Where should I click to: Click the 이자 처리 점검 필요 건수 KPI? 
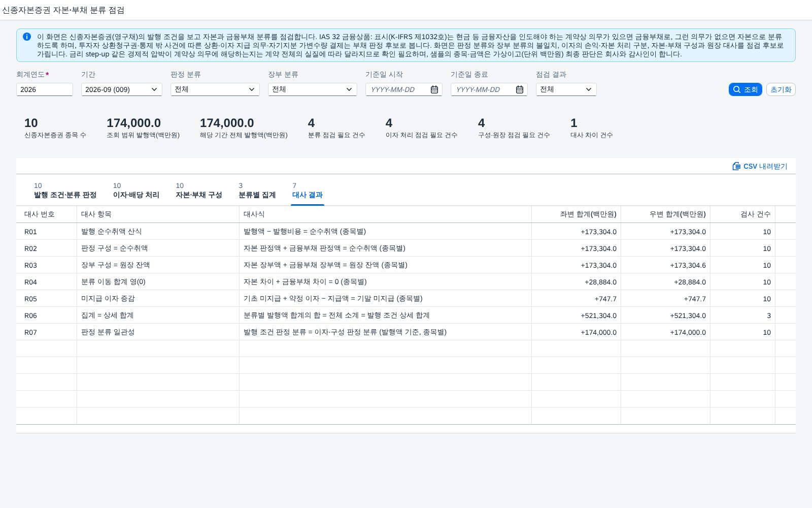click(422, 128)
